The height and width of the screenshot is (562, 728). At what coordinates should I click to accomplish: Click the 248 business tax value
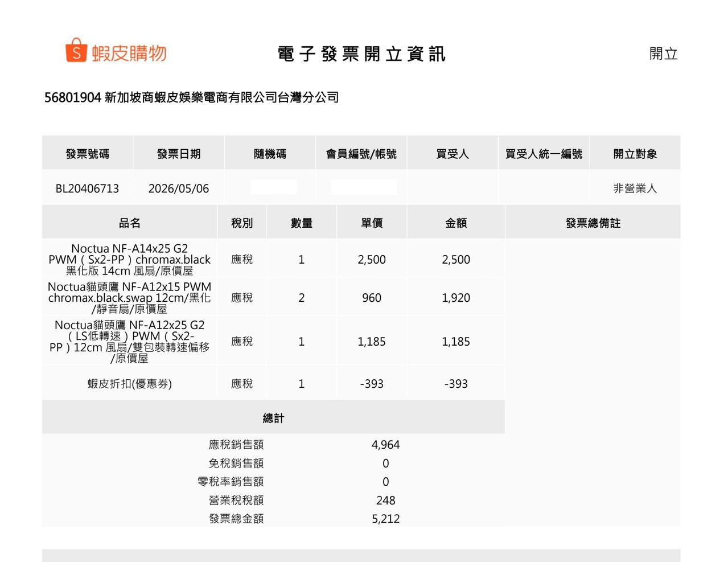(385, 501)
